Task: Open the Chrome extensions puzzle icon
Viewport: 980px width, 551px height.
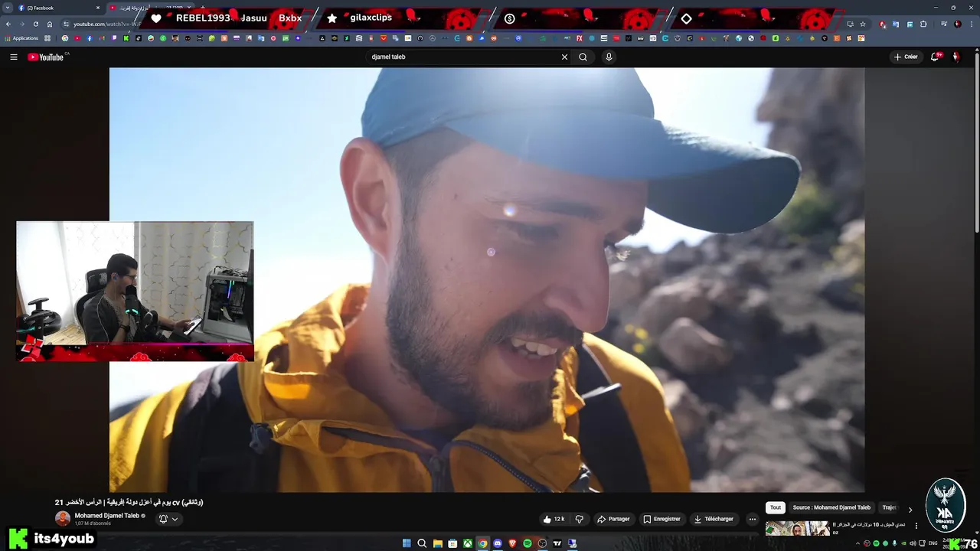Action: tap(923, 24)
